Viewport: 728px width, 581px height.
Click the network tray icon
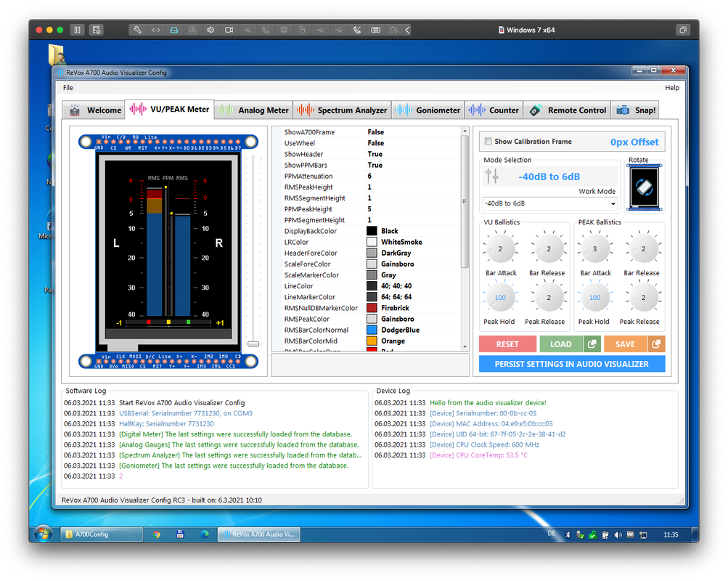(x=643, y=535)
